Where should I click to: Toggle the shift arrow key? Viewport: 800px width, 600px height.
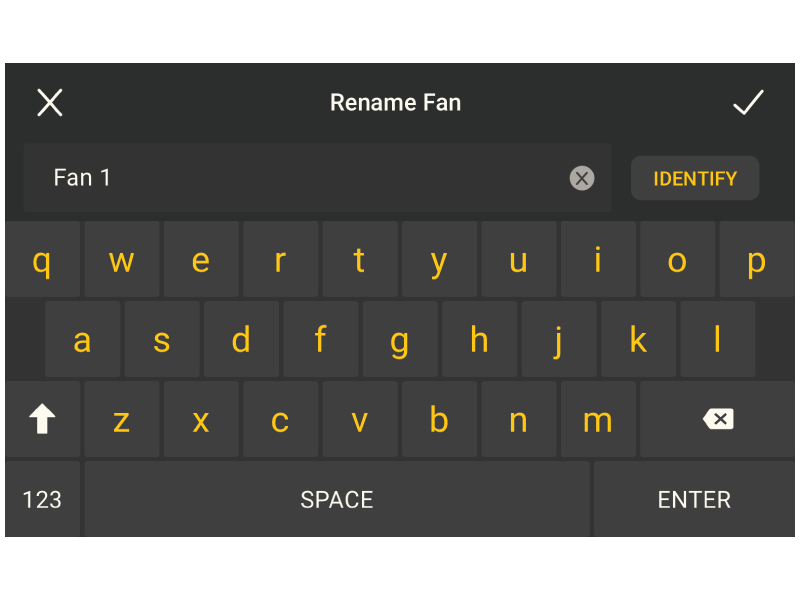pos(42,420)
